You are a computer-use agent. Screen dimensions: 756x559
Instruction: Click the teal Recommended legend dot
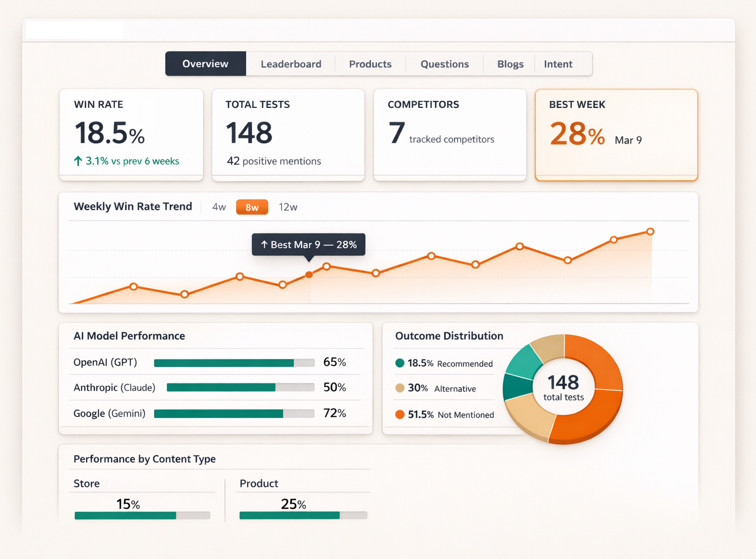[x=400, y=363]
